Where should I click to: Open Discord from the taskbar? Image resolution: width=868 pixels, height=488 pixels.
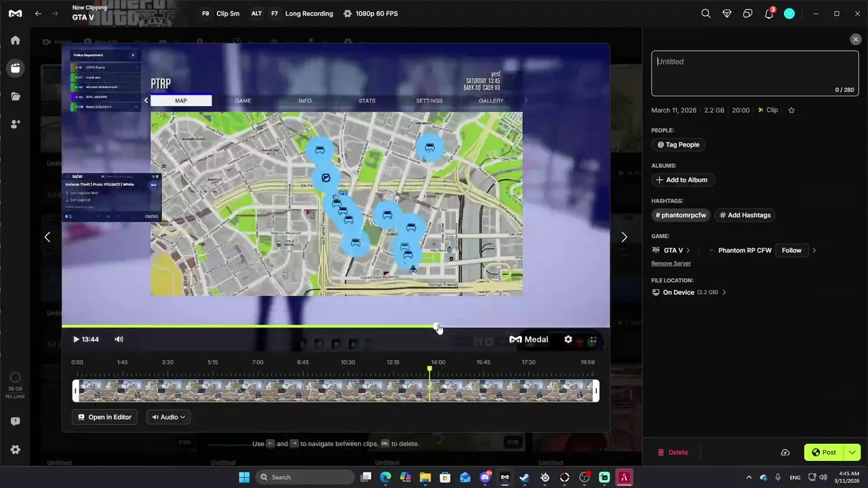pos(485,477)
